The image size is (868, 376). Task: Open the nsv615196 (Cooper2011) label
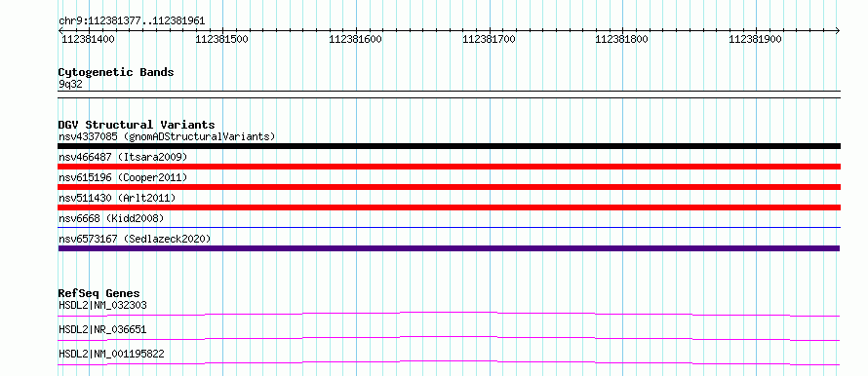coord(123,177)
